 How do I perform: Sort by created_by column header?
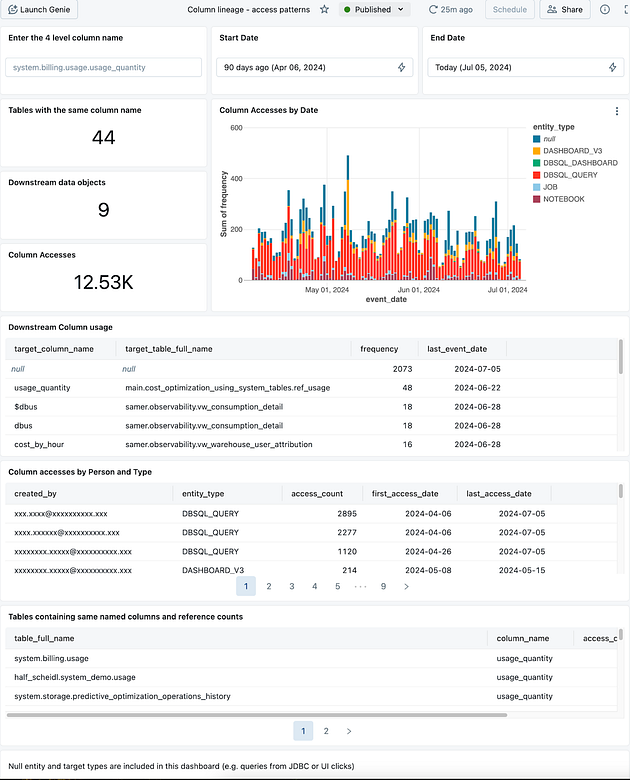click(35, 493)
